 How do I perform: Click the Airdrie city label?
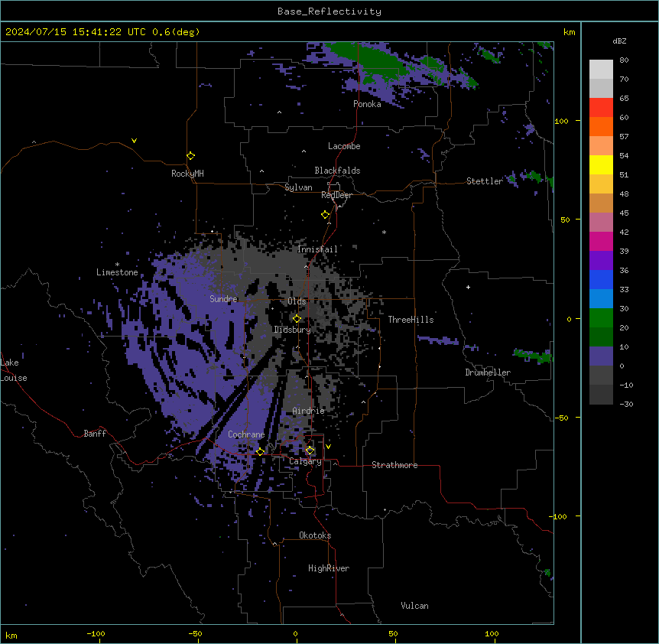(309, 411)
